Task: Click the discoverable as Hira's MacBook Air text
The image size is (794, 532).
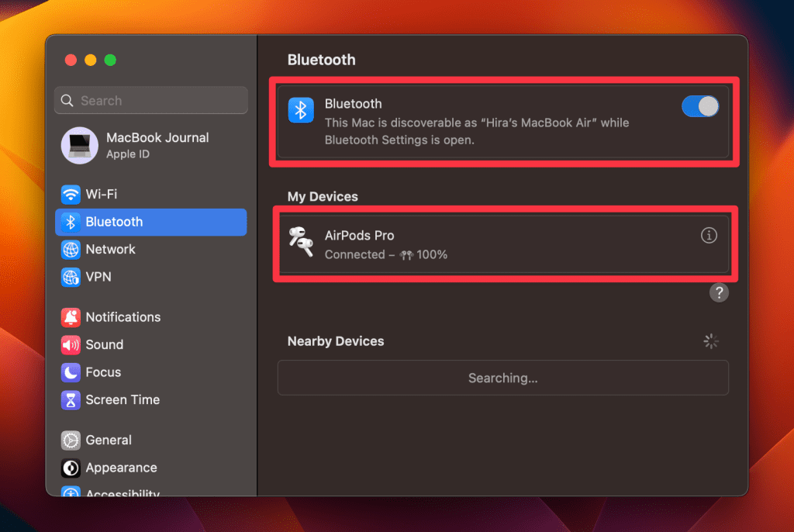Action: point(477,131)
